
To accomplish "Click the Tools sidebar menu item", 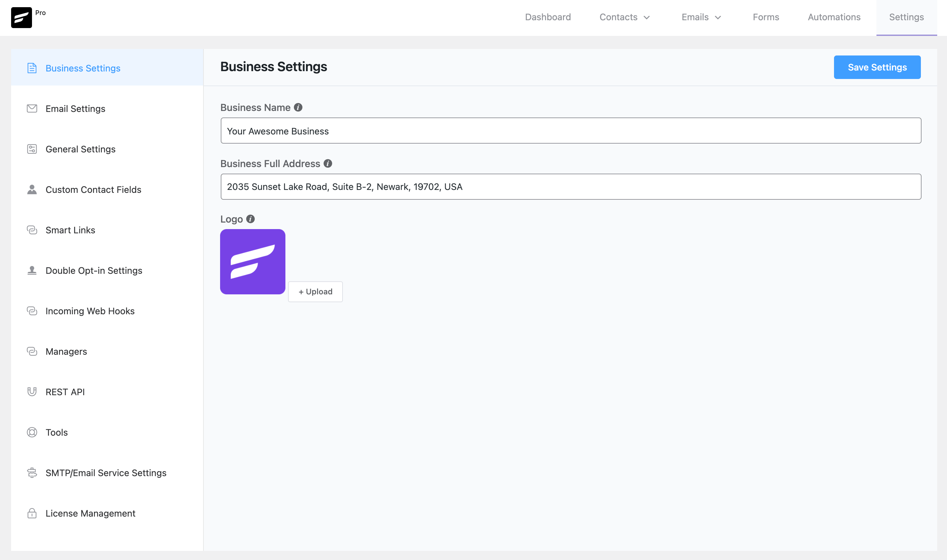I will (56, 432).
